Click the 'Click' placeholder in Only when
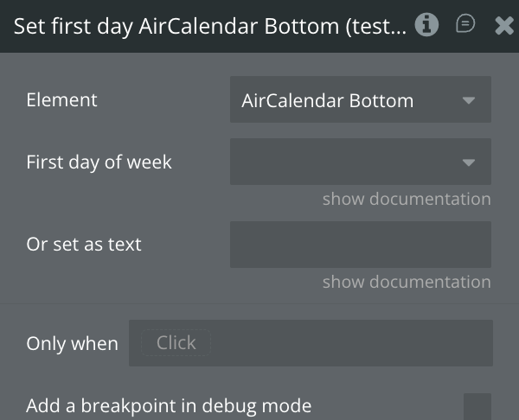This screenshot has height=420, width=519. [176, 343]
